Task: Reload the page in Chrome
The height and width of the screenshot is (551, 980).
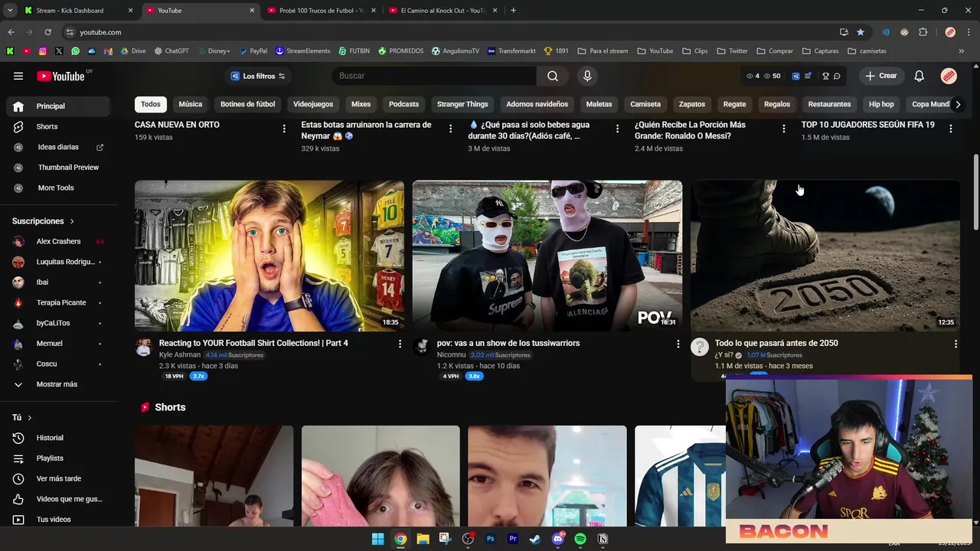Action: point(47,32)
